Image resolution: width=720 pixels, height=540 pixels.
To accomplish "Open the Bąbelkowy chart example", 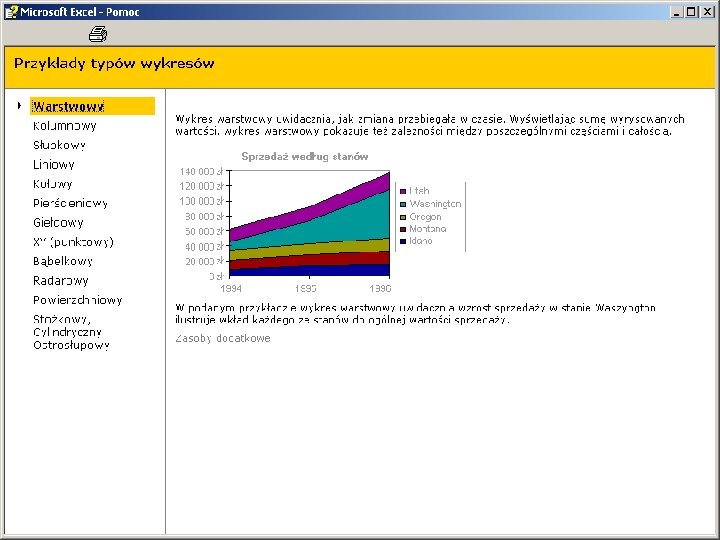I will tap(63, 261).
